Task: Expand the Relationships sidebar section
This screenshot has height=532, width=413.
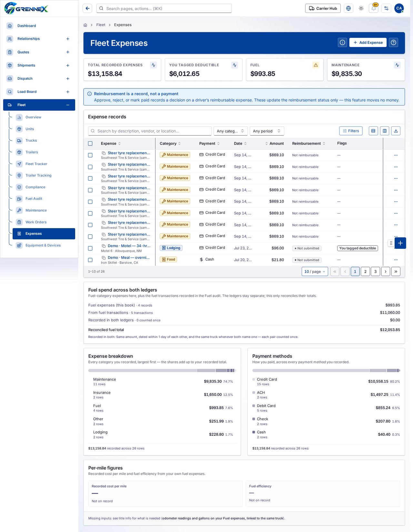Action: coord(68,39)
